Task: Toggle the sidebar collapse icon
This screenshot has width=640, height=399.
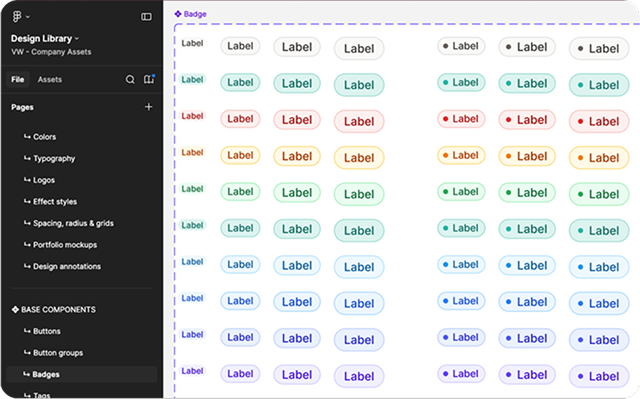Action: (146, 17)
